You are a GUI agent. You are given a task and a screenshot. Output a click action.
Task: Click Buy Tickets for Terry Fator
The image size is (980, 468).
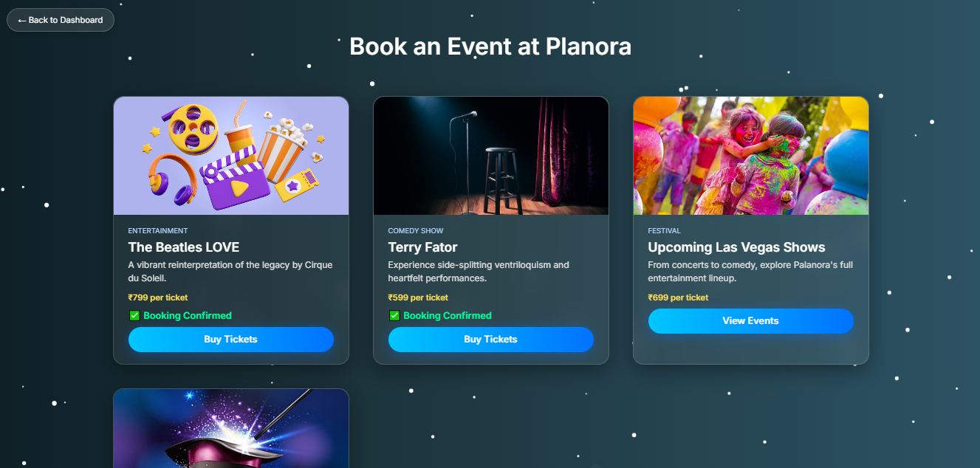[490, 340]
